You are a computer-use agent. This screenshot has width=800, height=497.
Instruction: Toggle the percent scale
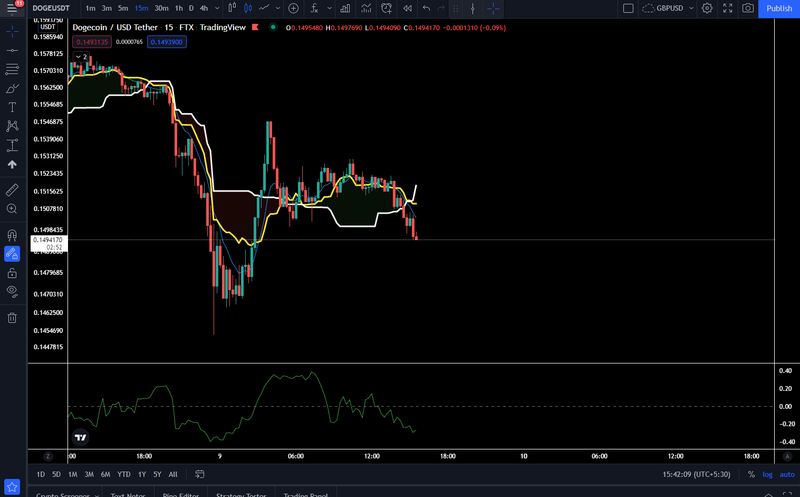[x=751, y=474]
